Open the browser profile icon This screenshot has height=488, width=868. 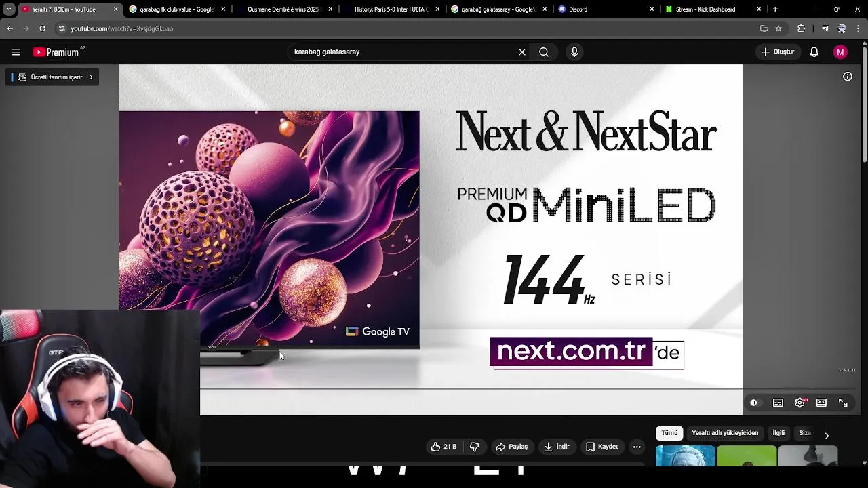[842, 28]
